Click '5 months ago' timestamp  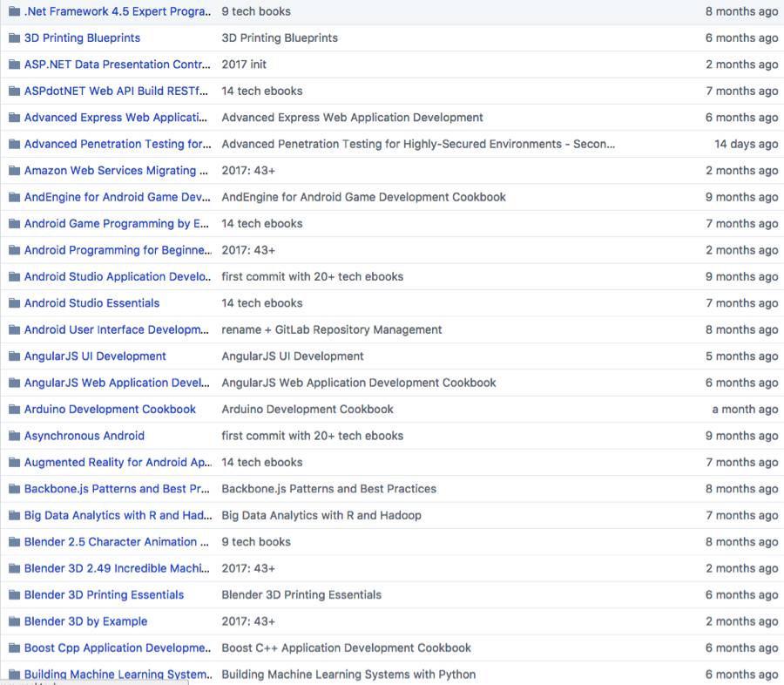point(742,356)
